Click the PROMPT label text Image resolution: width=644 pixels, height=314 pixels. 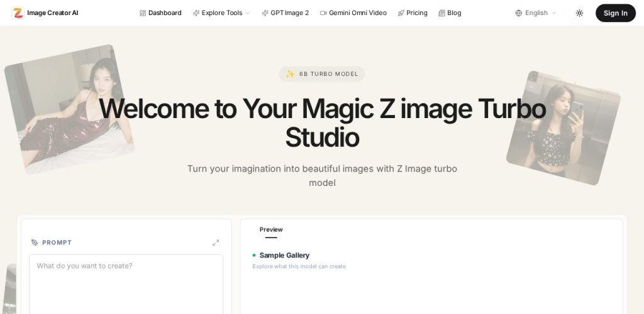click(x=57, y=242)
